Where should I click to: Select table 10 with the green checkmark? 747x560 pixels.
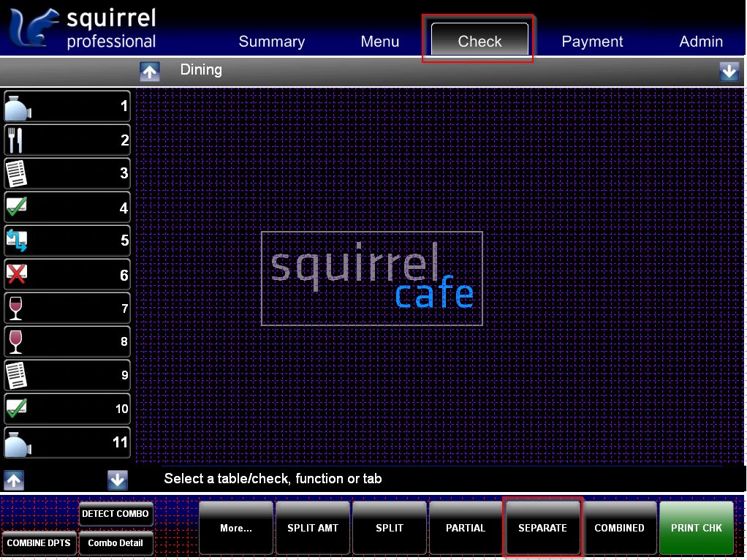67,409
